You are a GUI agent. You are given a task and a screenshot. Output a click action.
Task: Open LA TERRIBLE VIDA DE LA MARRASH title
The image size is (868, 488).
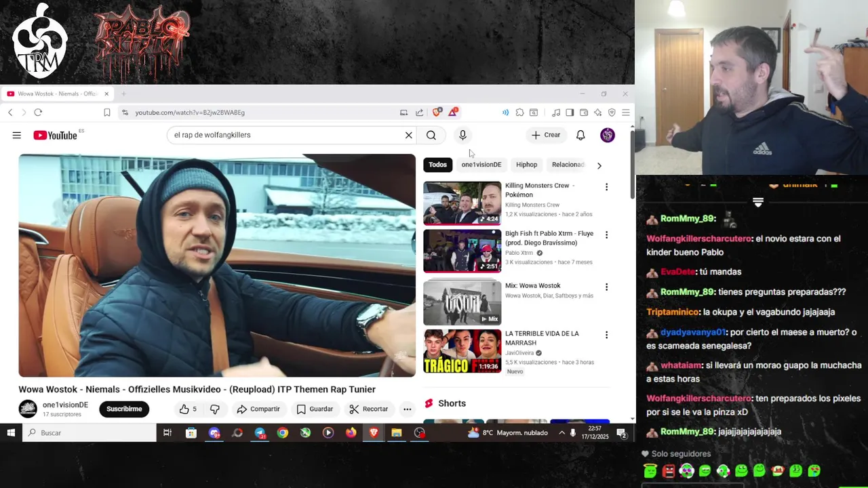(x=542, y=338)
